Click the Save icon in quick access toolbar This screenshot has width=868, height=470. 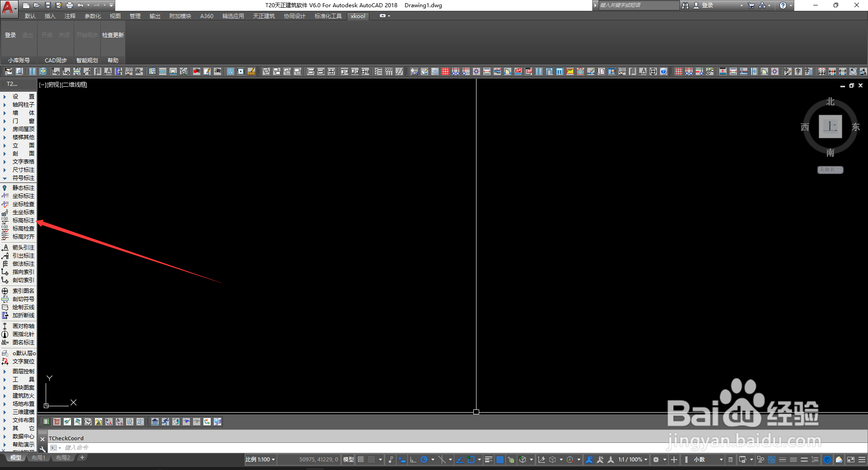click(x=48, y=5)
